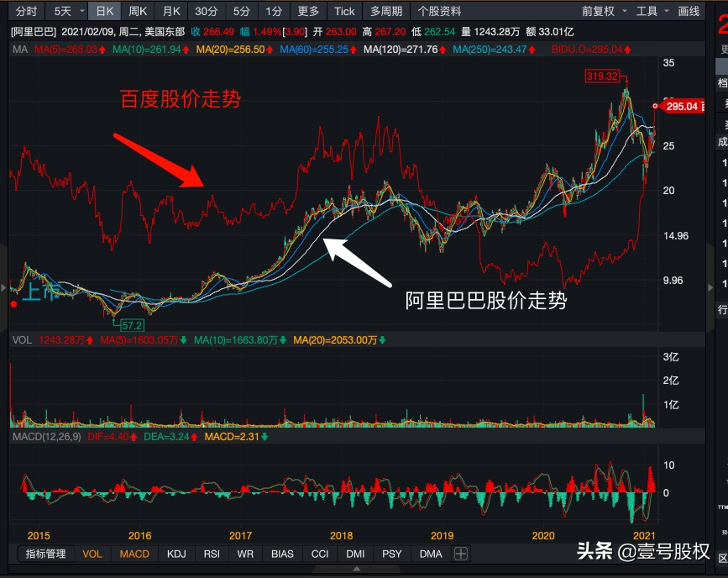The image size is (728, 578).
Task: Select the 1分 one-minute interval
Action: coord(272,11)
